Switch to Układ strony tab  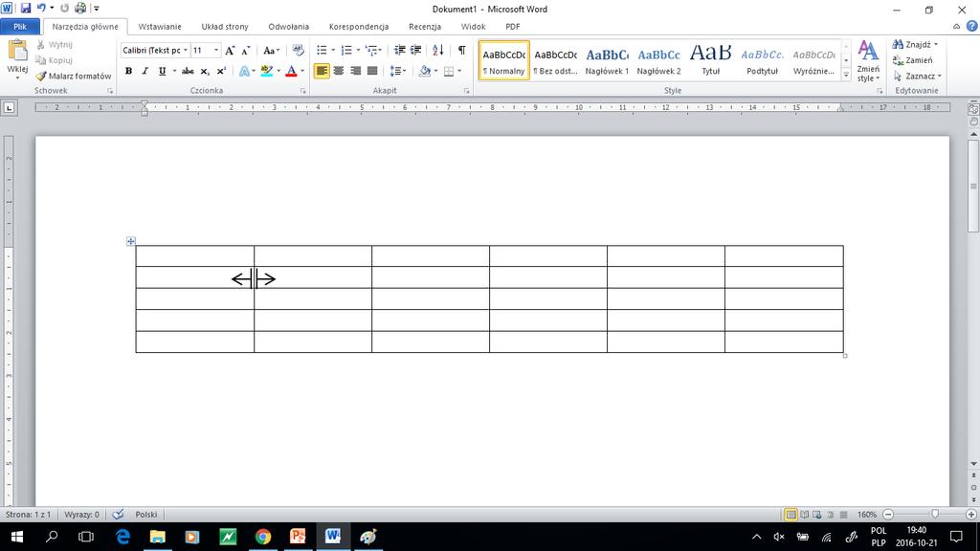click(225, 27)
